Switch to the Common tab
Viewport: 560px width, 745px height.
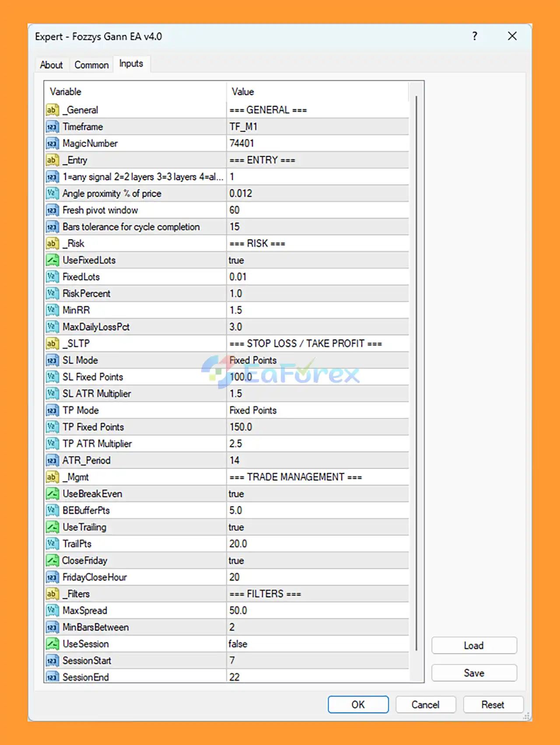click(91, 65)
